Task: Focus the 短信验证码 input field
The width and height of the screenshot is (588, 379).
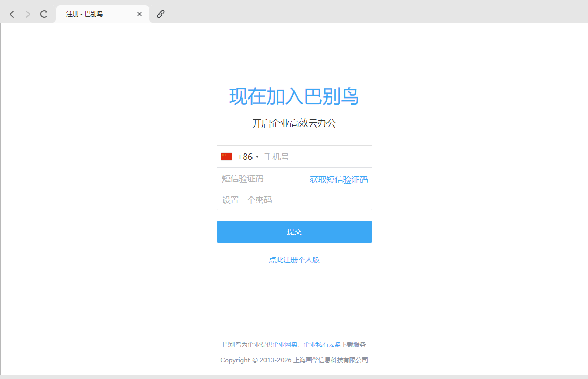Action: [x=263, y=179]
